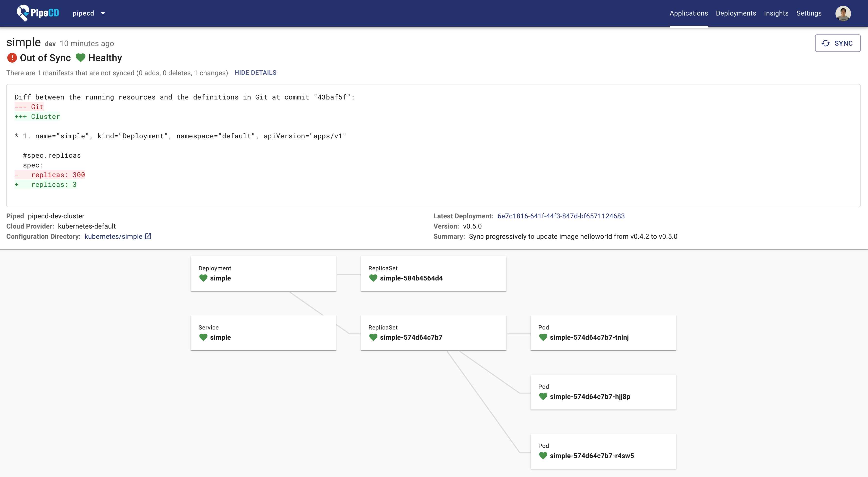Click the user avatar in the header
868x477 pixels.
pyautogui.click(x=843, y=14)
